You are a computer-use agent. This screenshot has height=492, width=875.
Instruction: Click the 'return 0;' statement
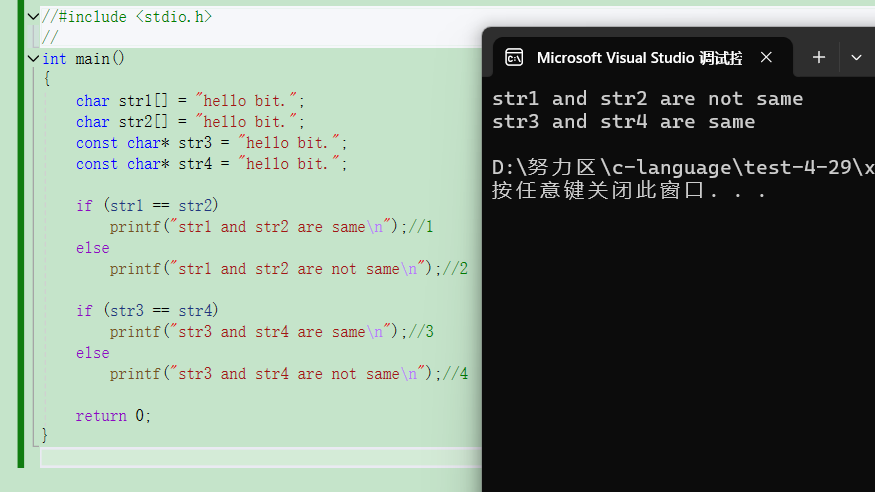(x=113, y=416)
